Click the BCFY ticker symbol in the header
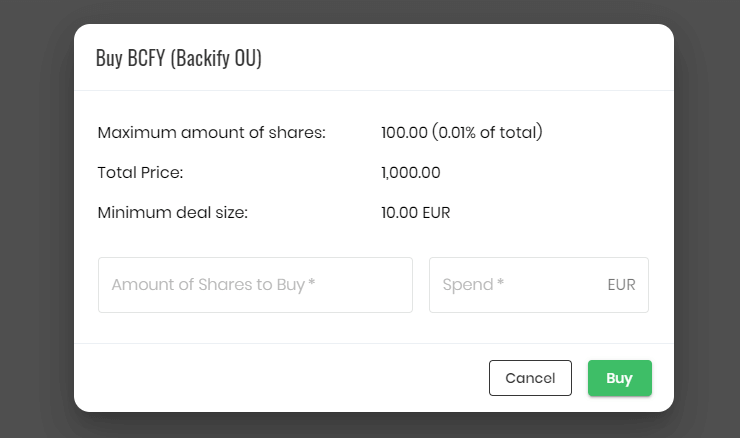The width and height of the screenshot is (740, 438). coord(146,58)
